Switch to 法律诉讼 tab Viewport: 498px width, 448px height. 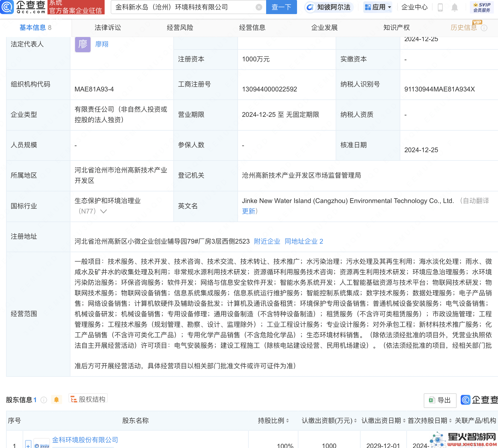pos(108,28)
